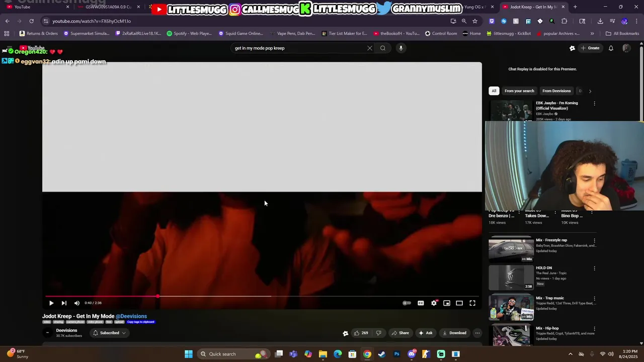Screen dimensions: 644x362
Task: Click the YouTube search magnifier button
Action: click(x=383, y=48)
